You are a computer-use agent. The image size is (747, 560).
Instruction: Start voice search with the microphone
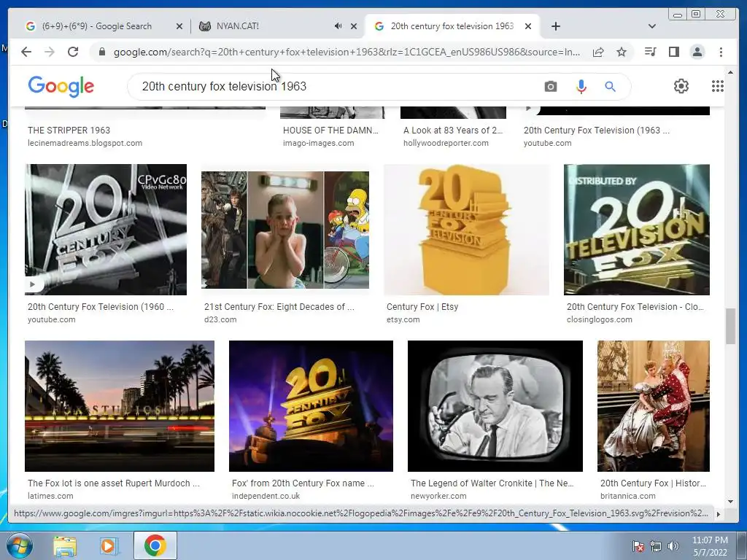[581, 87]
